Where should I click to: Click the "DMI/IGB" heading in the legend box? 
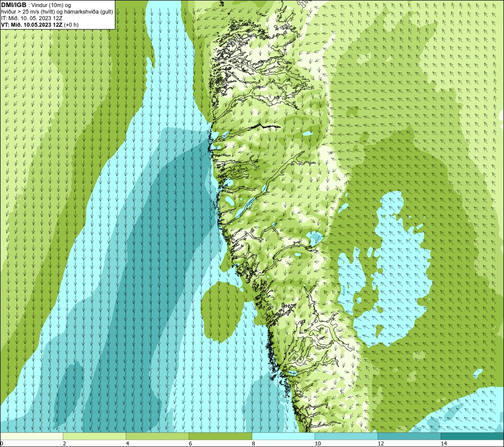click(14, 5)
